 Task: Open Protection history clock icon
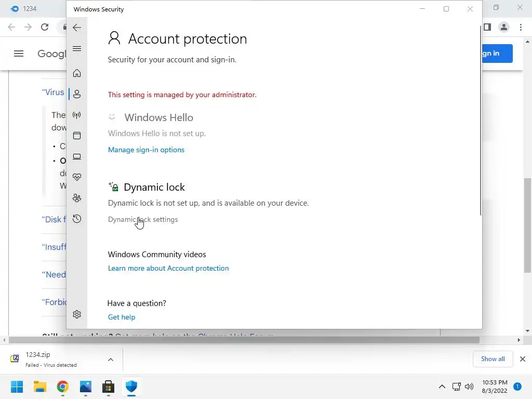(x=77, y=219)
